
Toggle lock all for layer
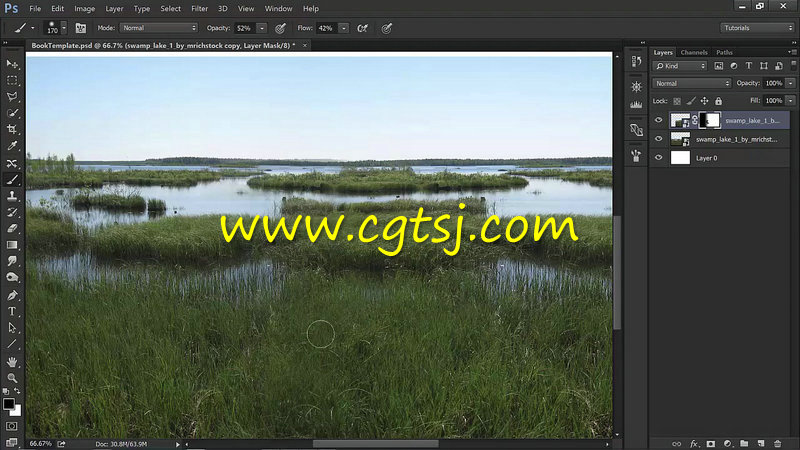[x=718, y=101]
